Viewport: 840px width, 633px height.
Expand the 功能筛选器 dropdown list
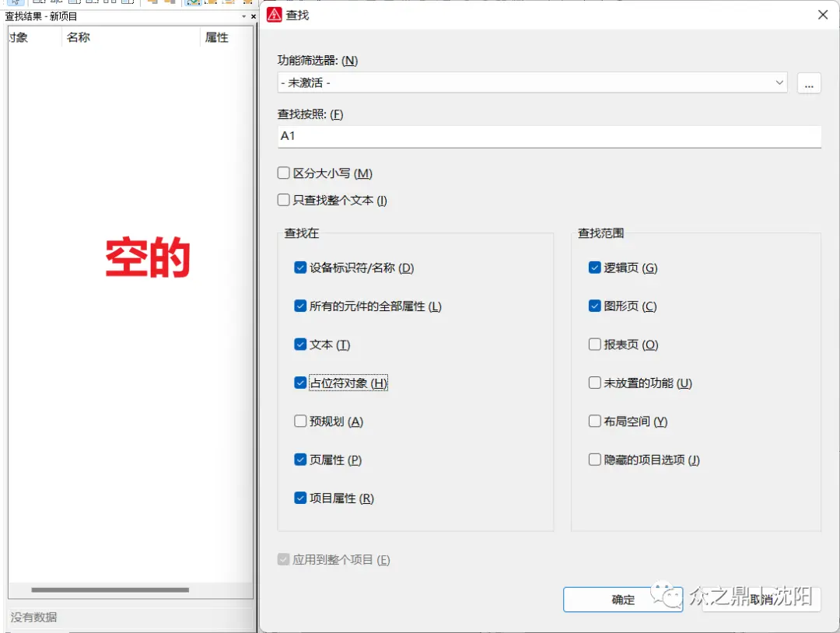pos(779,82)
